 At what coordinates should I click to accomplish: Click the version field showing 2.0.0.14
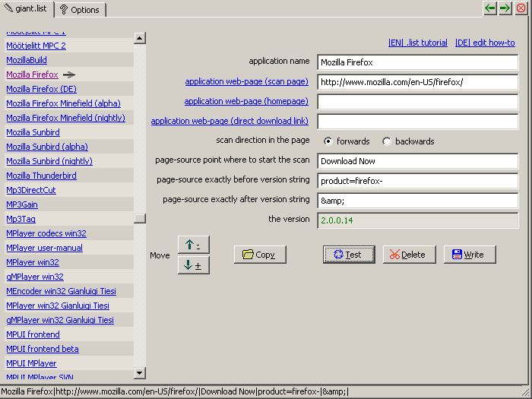click(x=418, y=220)
